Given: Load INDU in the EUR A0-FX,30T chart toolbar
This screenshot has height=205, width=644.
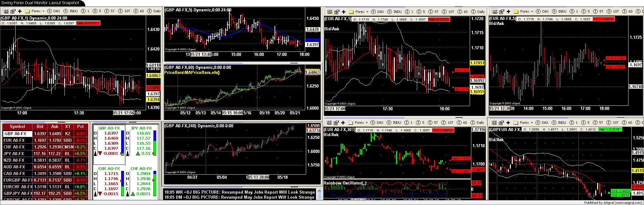Looking at the screenshot, I should [x=394, y=123].
